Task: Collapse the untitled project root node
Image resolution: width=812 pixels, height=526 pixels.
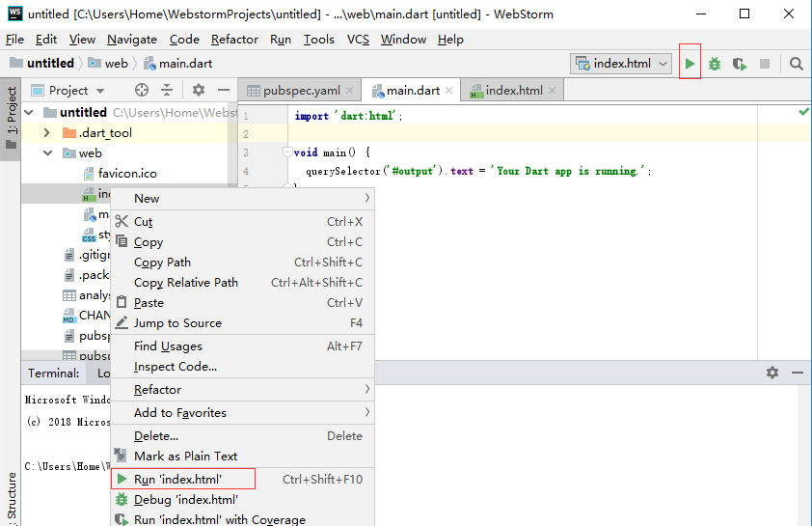Action: click(x=29, y=113)
